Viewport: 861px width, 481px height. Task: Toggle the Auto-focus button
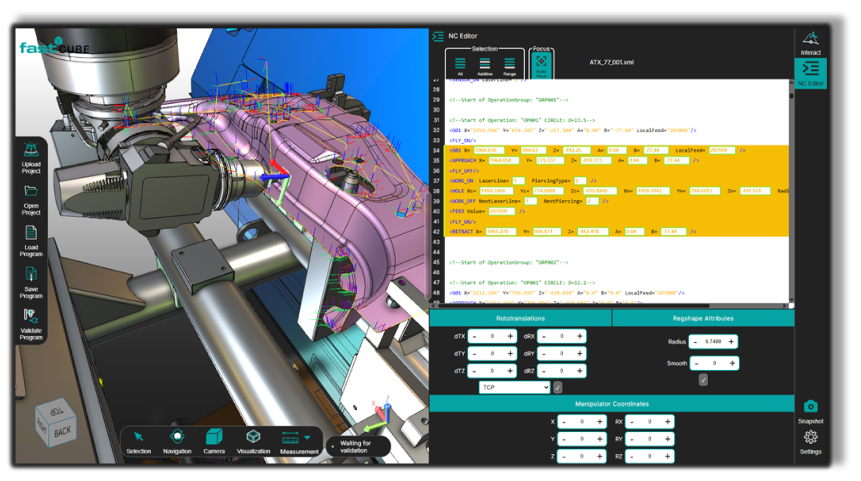coord(540,63)
